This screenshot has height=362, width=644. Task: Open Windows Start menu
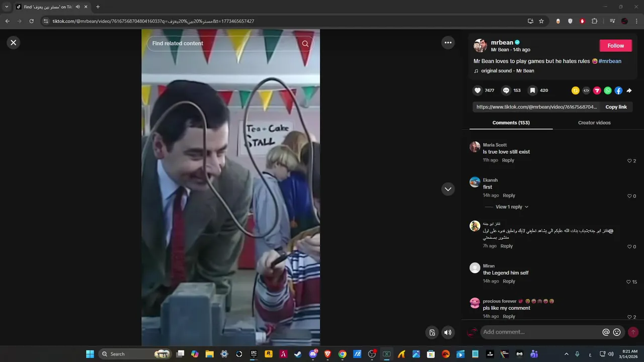[x=90, y=354]
